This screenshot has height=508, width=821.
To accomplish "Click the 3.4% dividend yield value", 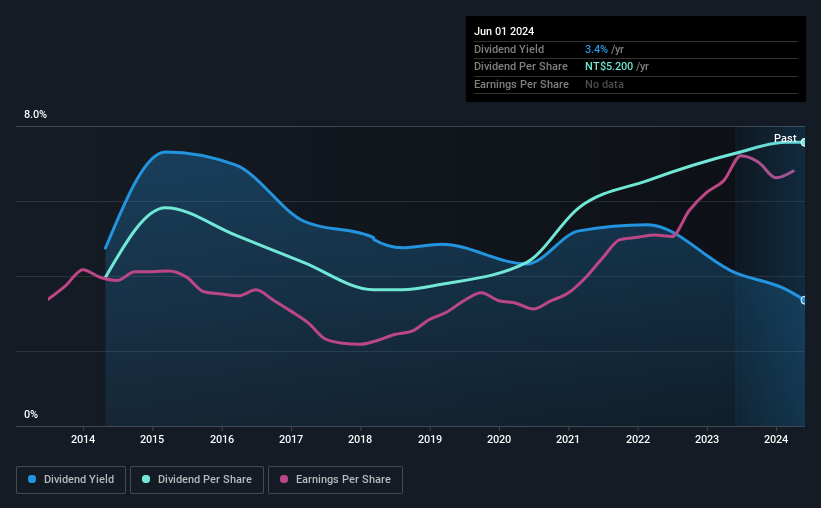I will [596, 49].
